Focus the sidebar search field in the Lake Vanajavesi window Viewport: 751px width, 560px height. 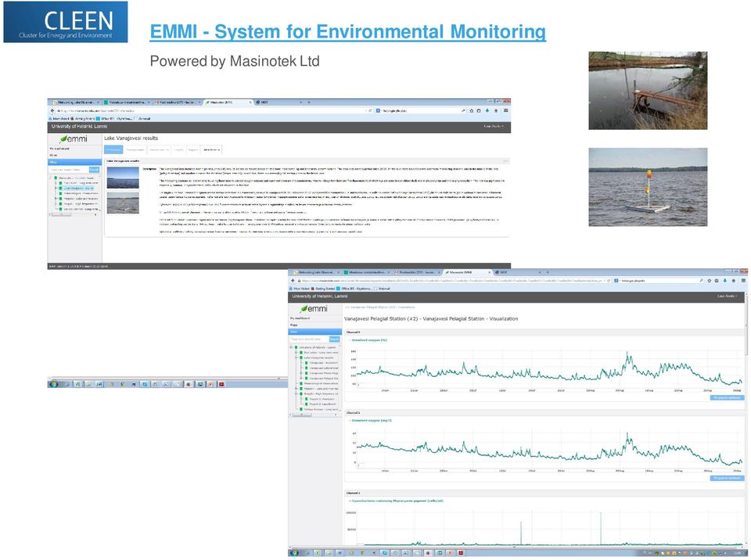(x=69, y=170)
